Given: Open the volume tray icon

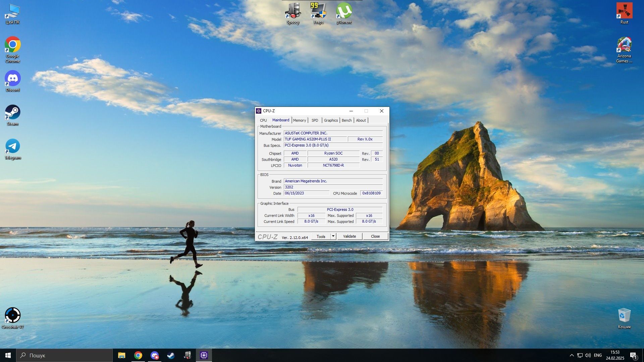Looking at the screenshot, I should click(588, 355).
